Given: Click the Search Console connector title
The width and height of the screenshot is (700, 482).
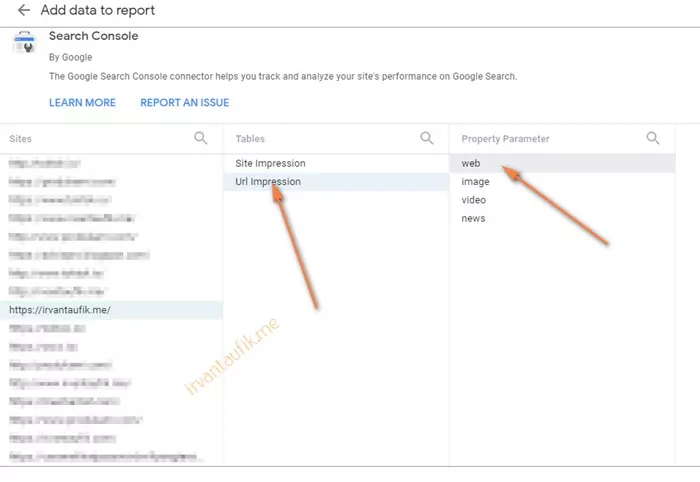Looking at the screenshot, I should 93,36.
